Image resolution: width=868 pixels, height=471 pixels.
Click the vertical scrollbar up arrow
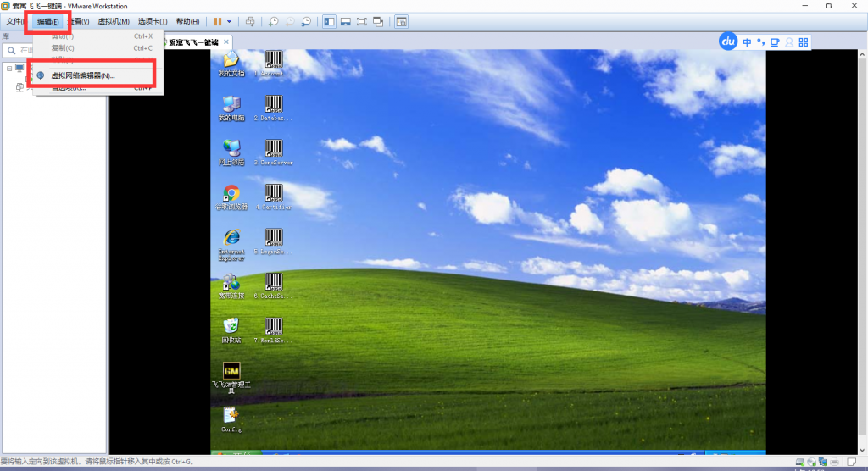862,54
